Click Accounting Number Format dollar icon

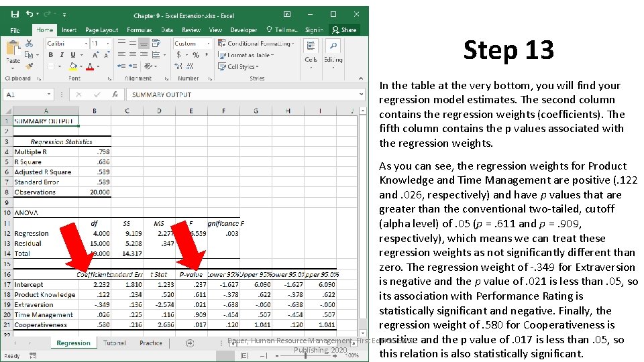[x=178, y=54]
